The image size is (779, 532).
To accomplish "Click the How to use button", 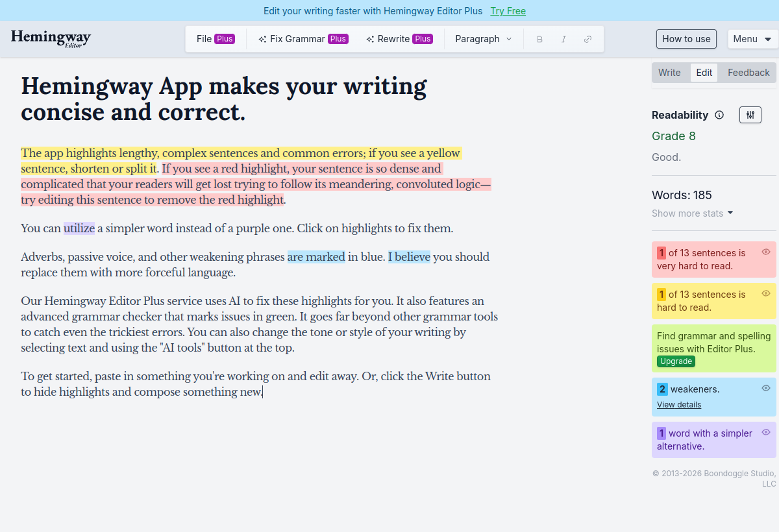I will point(686,39).
